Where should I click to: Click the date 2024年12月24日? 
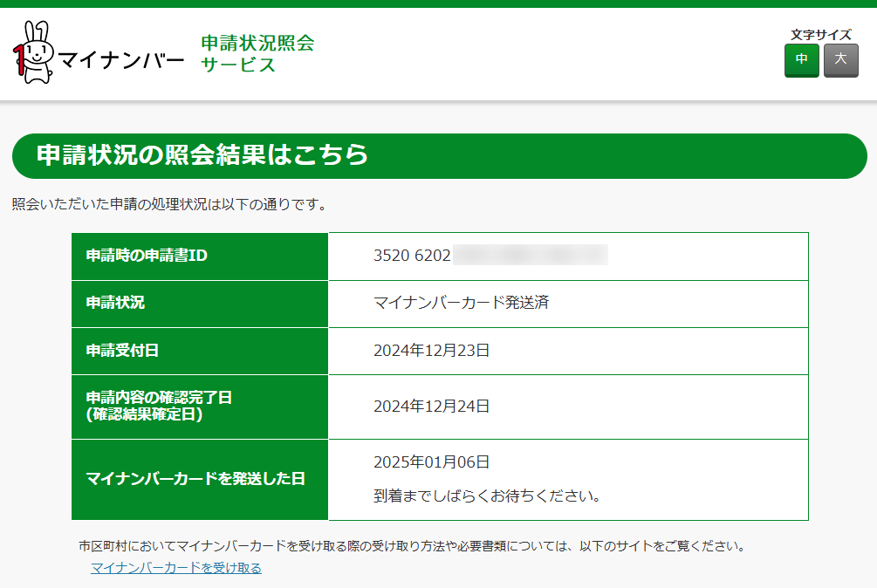[432, 407]
